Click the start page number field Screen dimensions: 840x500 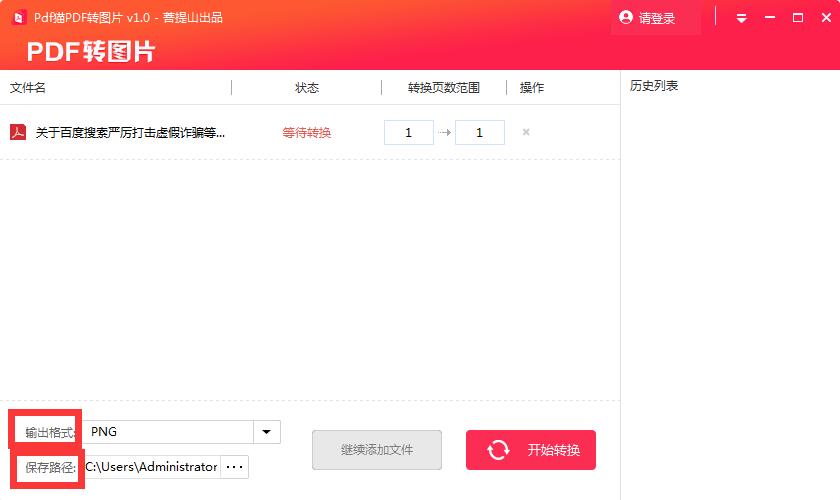click(x=408, y=132)
